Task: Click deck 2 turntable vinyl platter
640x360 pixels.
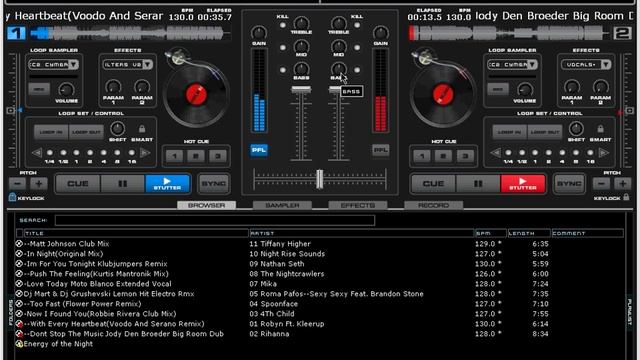Action: [443, 94]
